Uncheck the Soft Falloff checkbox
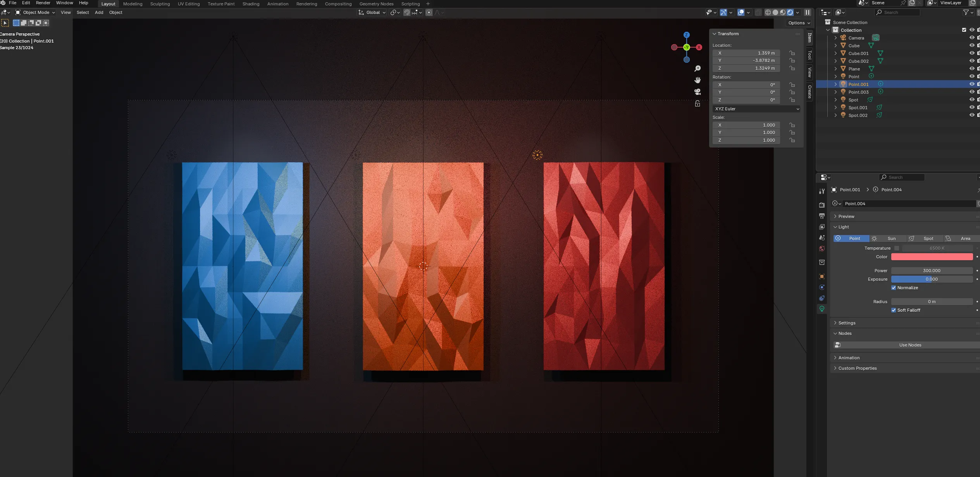The height and width of the screenshot is (477, 980). (x=894, y=310)
